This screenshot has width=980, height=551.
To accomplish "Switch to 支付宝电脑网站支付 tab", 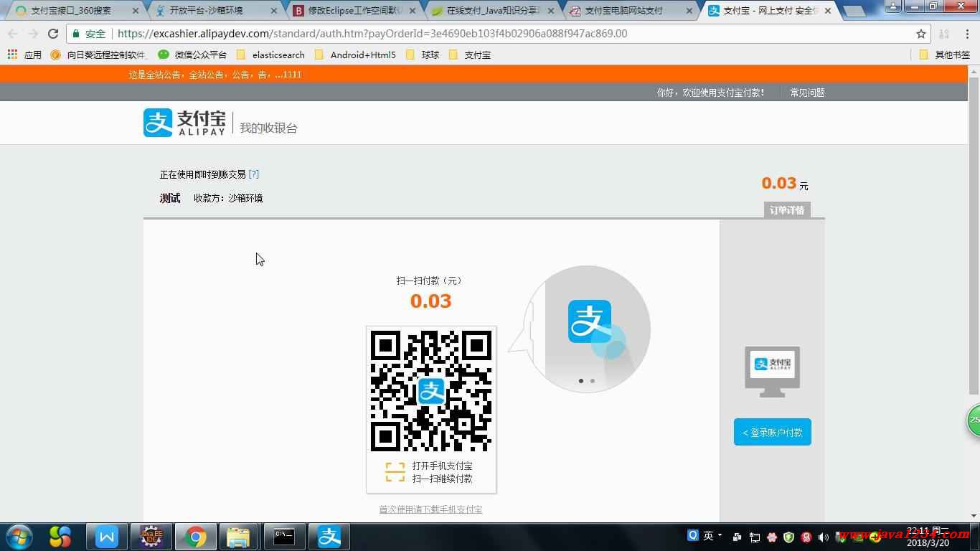I will click(630, 11).
